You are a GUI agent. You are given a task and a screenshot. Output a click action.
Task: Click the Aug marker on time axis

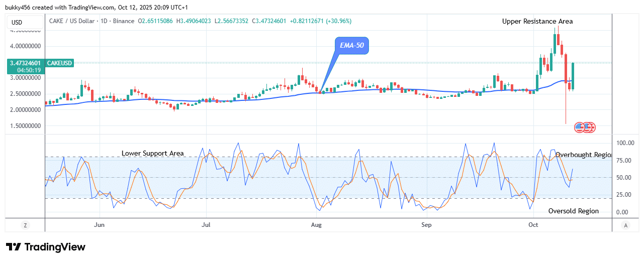tap(316, 225)
